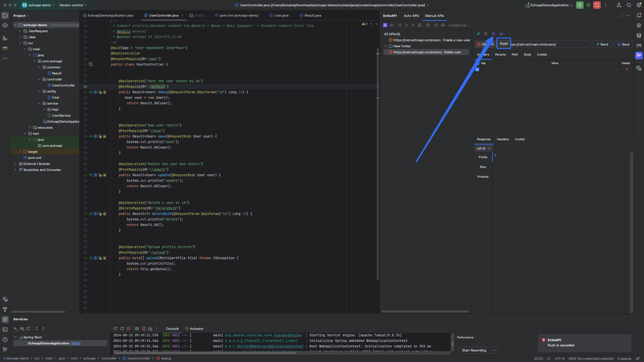This screenshot has width=644, height=362.
Task: Expand External Libraries node
Action: tap(15, 164)
